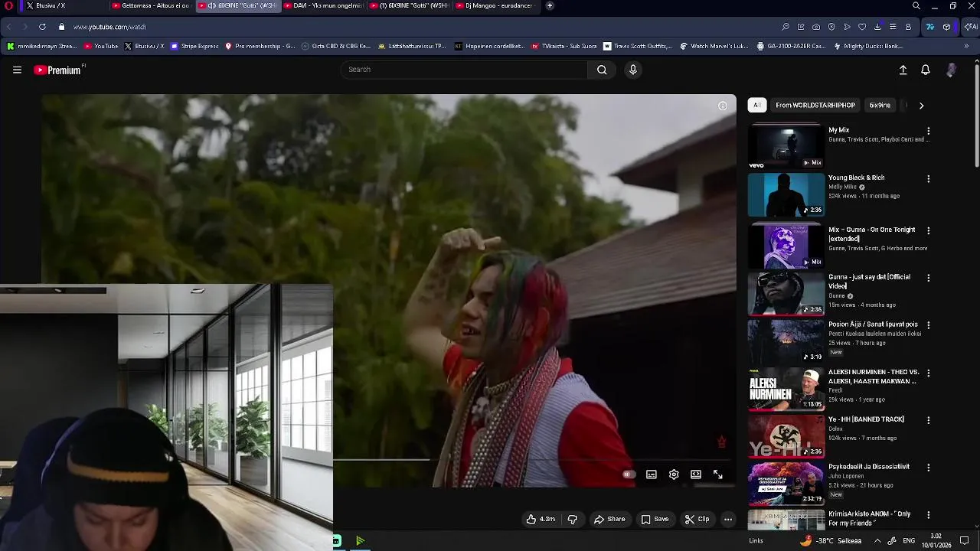
Task: Switch to the Dj Mangoo - eurodancer tab
Action: point(498,5)
